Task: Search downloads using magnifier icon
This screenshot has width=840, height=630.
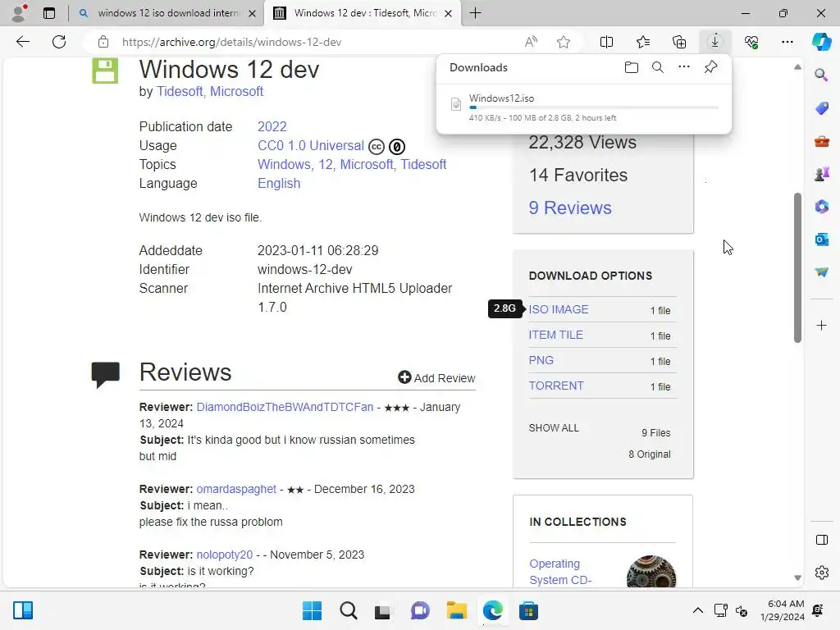Action: [658, 67]
